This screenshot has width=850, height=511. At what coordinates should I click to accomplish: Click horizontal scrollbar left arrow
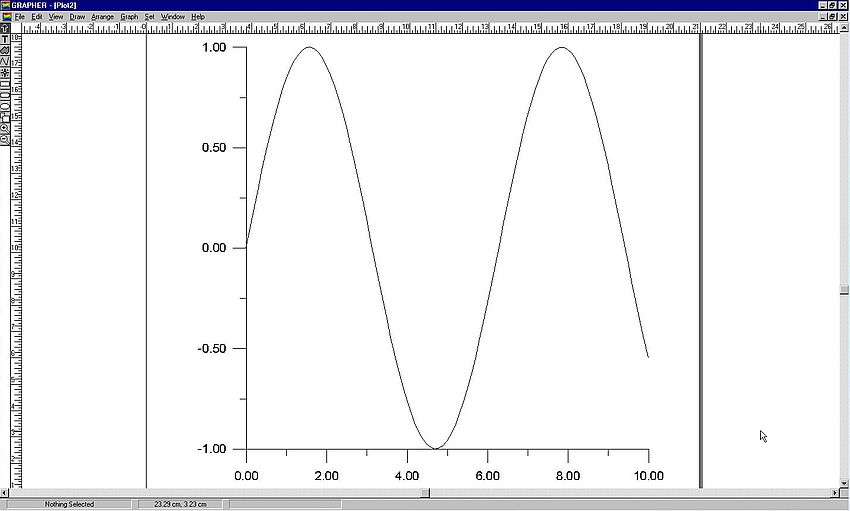tap(4, 493)
